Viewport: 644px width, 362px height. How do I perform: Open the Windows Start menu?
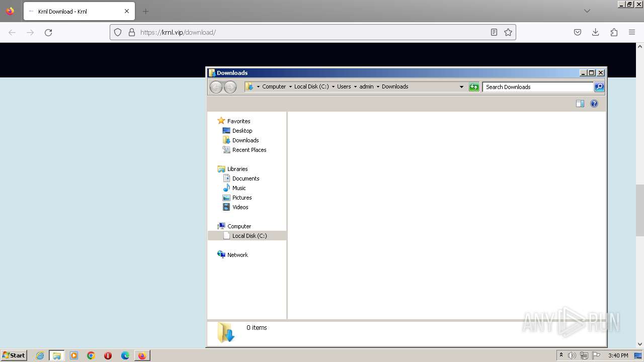coord(14,355)
